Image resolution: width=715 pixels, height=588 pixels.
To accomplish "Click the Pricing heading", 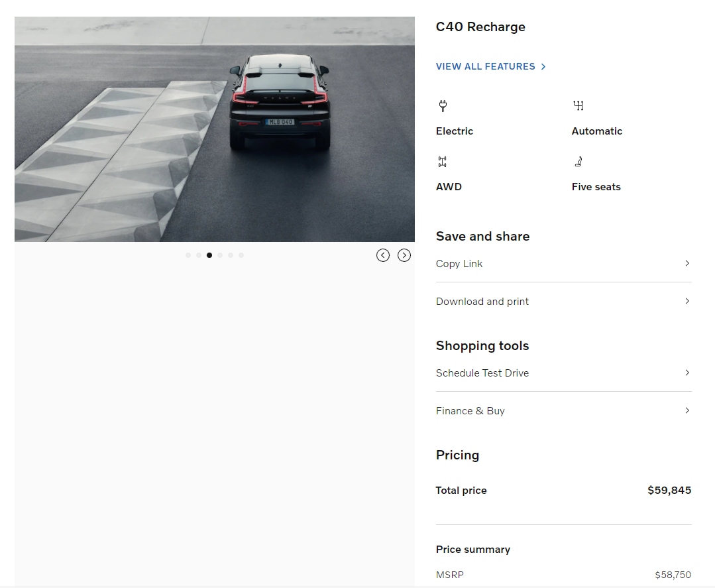I will 457,455.
